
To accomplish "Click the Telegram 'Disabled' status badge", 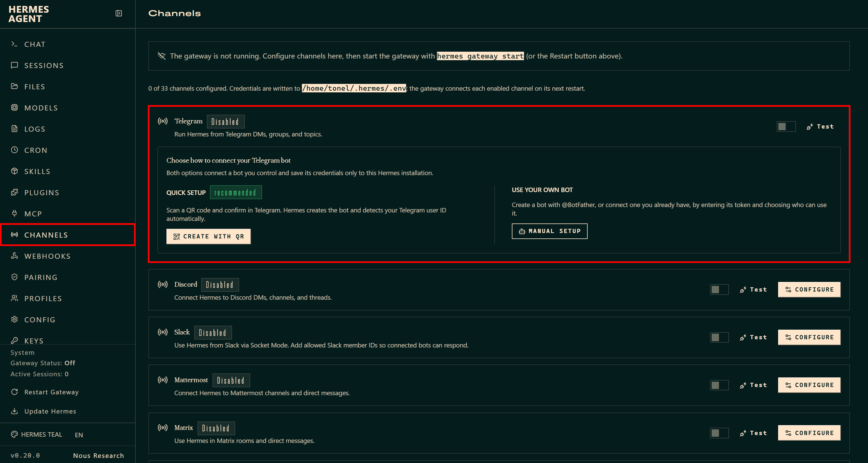I will [x=226, y=121].
